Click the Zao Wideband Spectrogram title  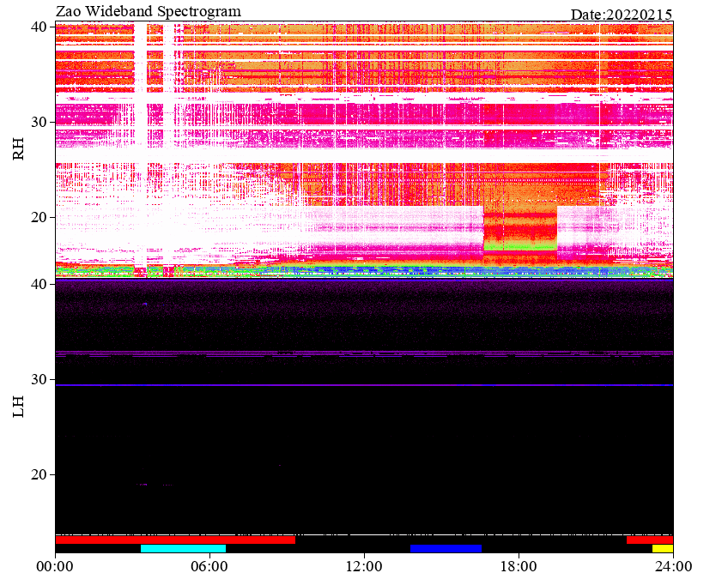tap(149, 11)
